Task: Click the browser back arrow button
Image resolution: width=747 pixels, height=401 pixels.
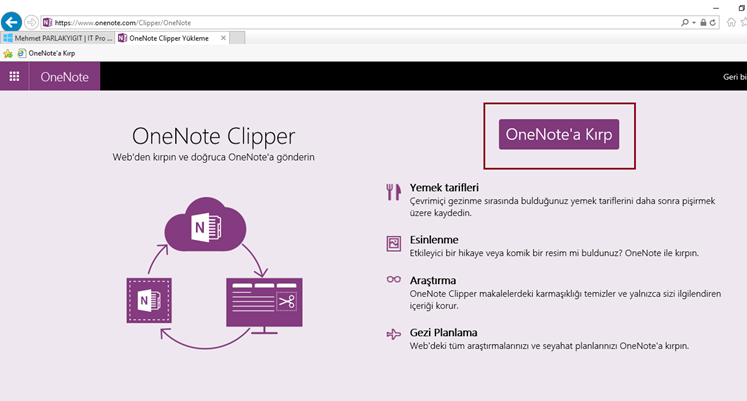Action: point(13,21)
